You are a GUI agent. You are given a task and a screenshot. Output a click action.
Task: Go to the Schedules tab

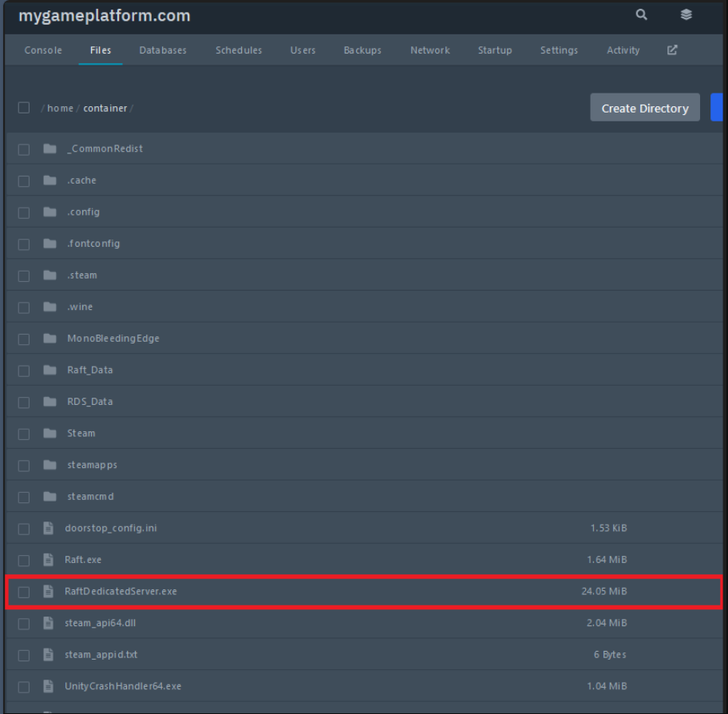point(239,50)
